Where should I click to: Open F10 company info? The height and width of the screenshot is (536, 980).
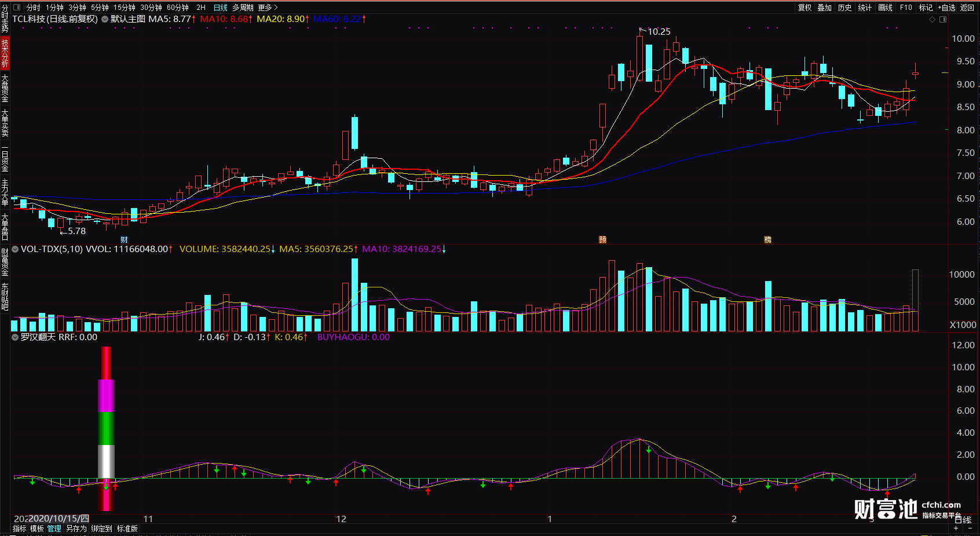906,8
